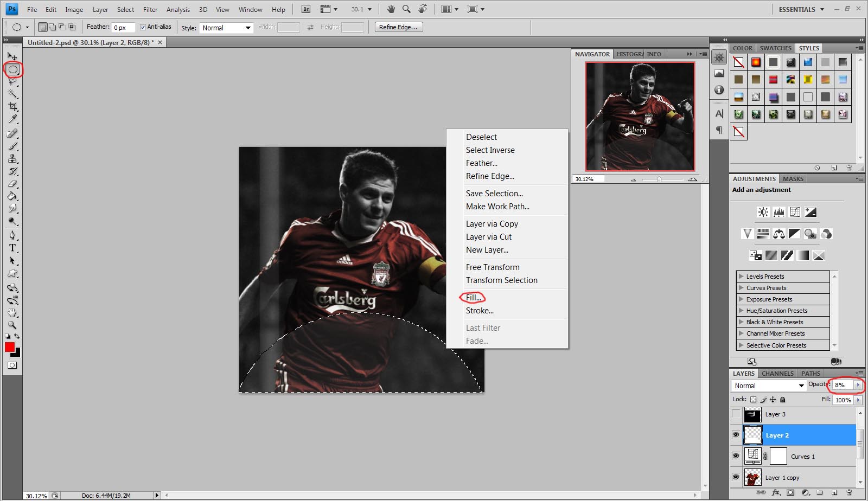The height and width of the screenshot is (501, 868).
Task: Expand Hue/Saturation Presets
Action: pyautogui.click(x=741, y=311)
